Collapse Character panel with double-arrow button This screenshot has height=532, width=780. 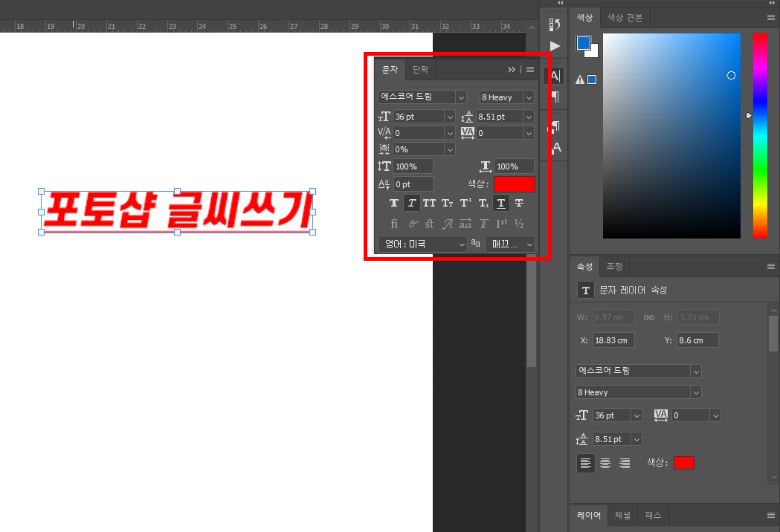[512, 70]
